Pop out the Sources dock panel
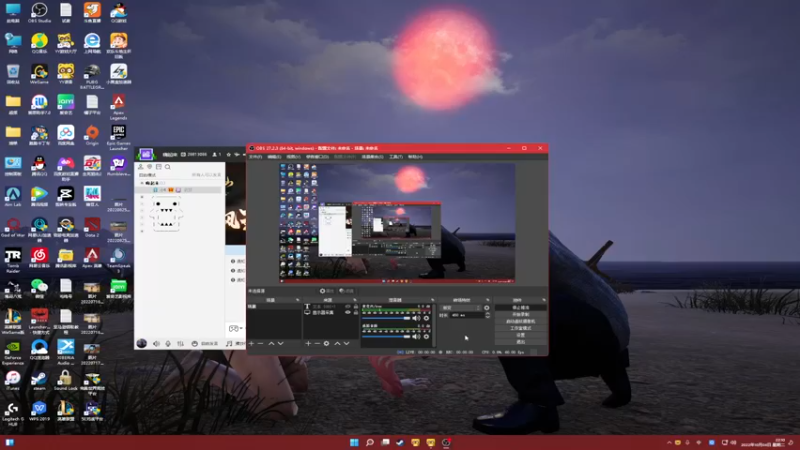Viewport: 800px width, 450px height. (355, 300)
